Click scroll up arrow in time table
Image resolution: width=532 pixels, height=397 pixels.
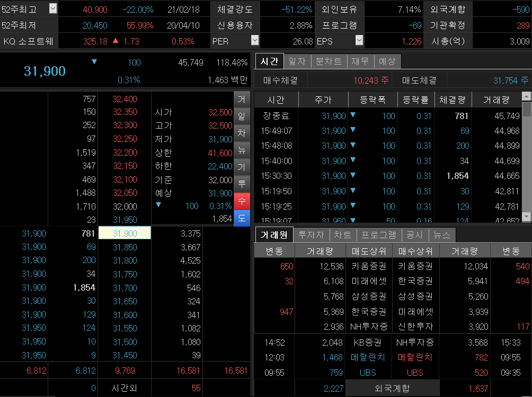click(x=527, y=97)
